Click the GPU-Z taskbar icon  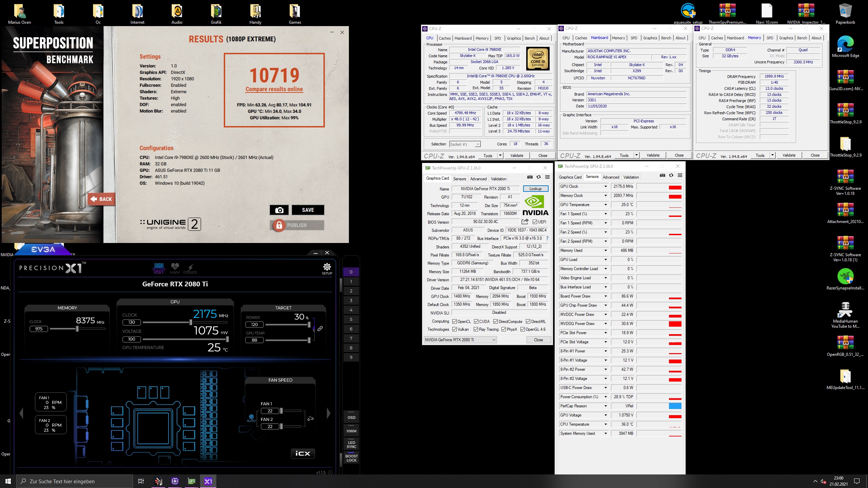pyautogui.click(x=191, y=481)
